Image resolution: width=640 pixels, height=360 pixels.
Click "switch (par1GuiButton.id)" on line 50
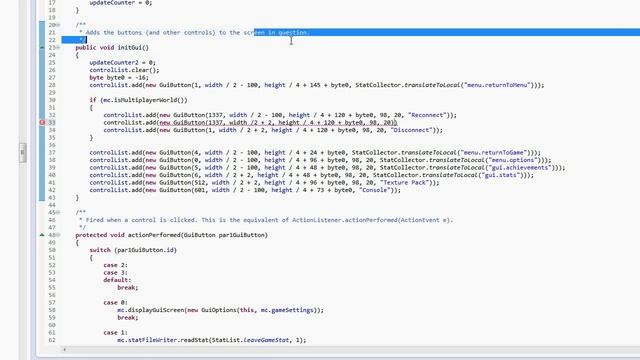click(x=133, y=250)
